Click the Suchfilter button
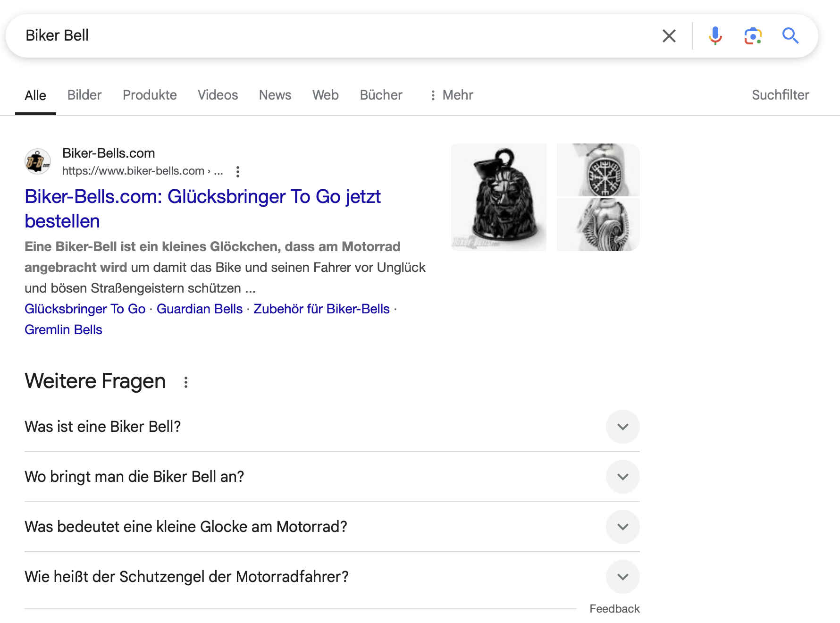 780,95
